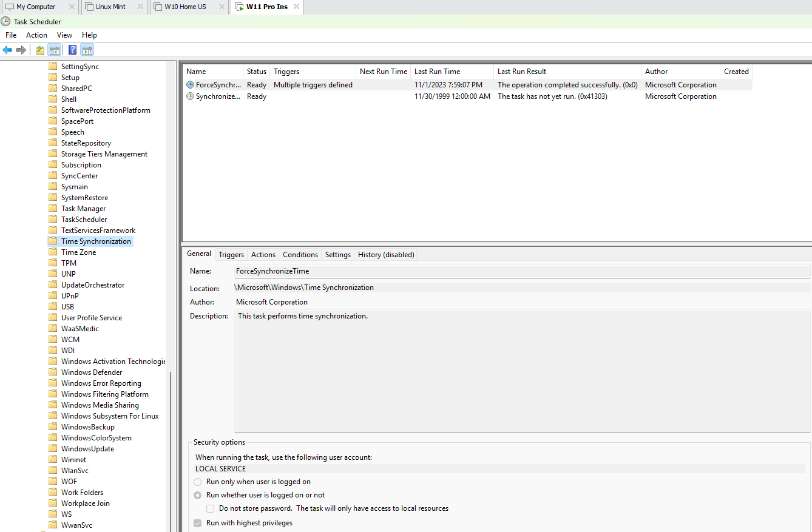Open the View menu

click(64, 35)
